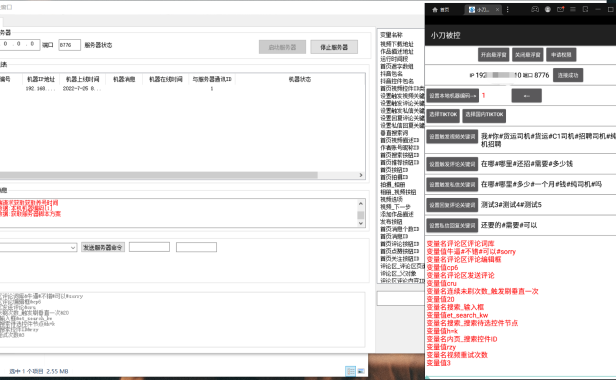Click 设置私信回复关键词 button

(x=452, y=226)
